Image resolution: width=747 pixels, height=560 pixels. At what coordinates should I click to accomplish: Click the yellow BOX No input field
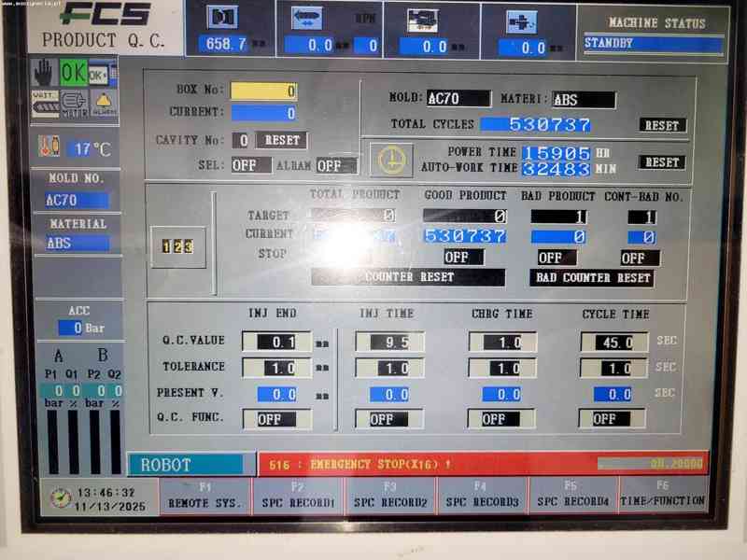tap(266, 91)
